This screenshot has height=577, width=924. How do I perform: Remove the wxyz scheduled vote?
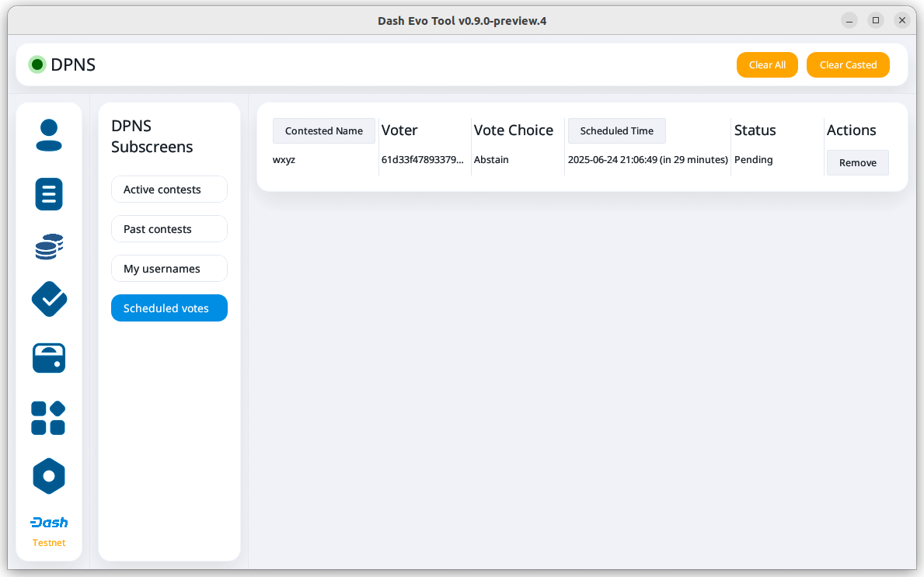[857, 163]
